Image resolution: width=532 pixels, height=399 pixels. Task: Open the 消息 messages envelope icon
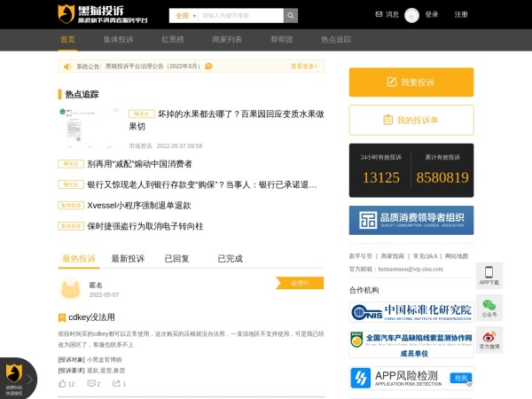click(379, 15)
